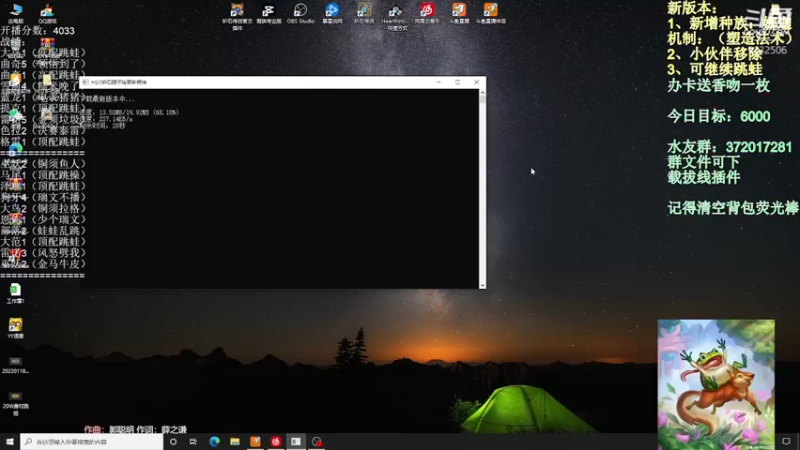Open the Hearthstone shortcut file icon
Image resolution: width=800 pixels, height=450 pixels.
pos(395,16)
